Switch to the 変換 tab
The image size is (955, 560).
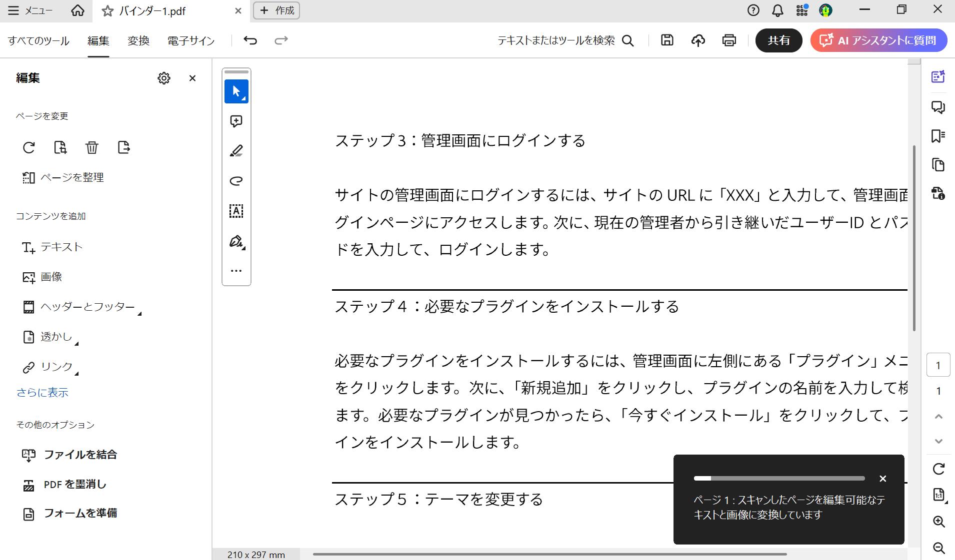pyautogui.click(x=138, y=40)
